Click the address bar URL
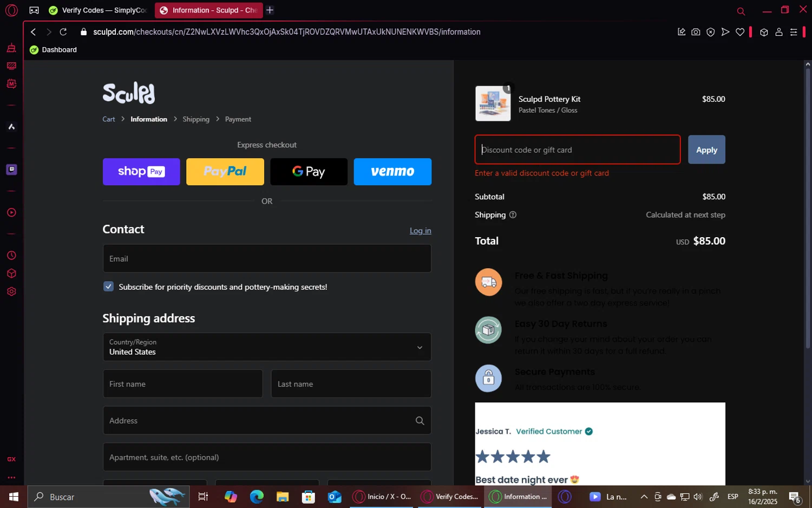 pos(287,32)
